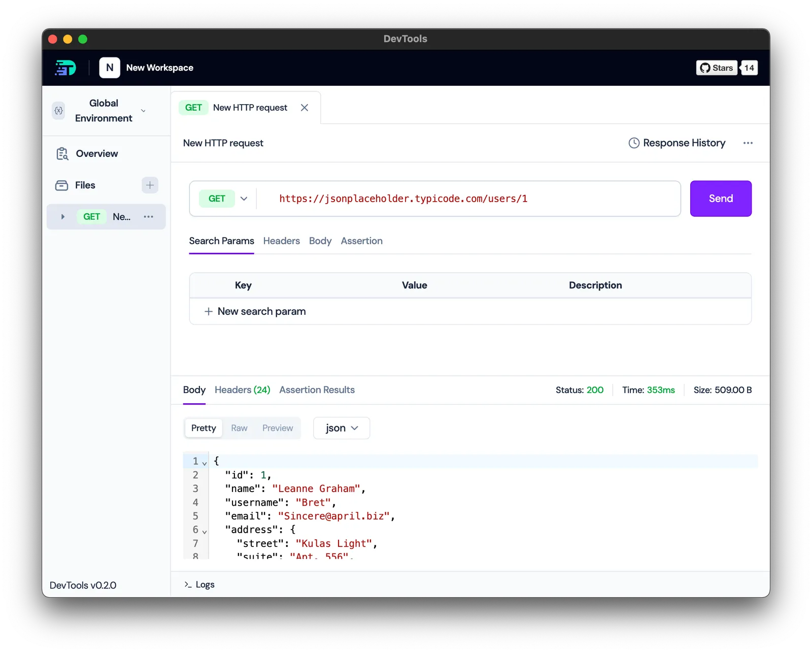812x653 pixels.
Task: Switch to the Assertion tab
Action: [x=361, y=241]
